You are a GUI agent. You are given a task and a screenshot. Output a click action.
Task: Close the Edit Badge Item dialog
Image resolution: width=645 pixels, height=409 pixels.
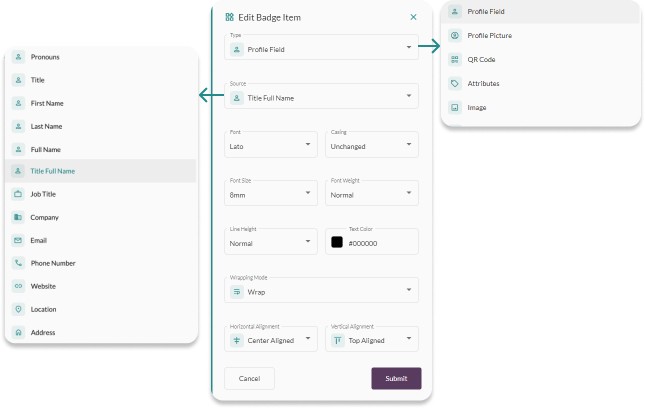(413, 17)
